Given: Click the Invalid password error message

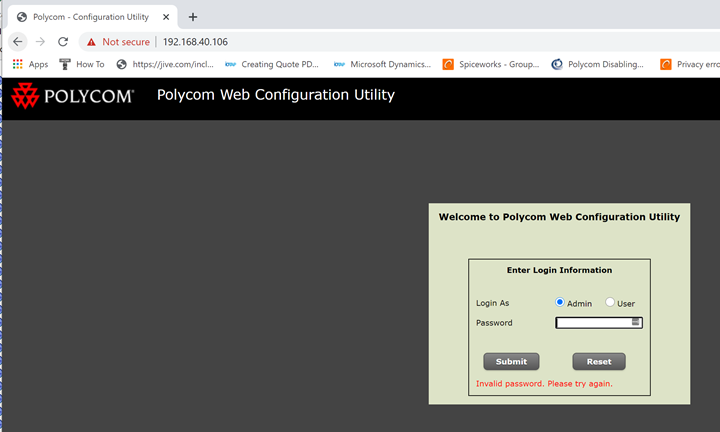Looking at the screenshot, I should (x=544, y=384).
